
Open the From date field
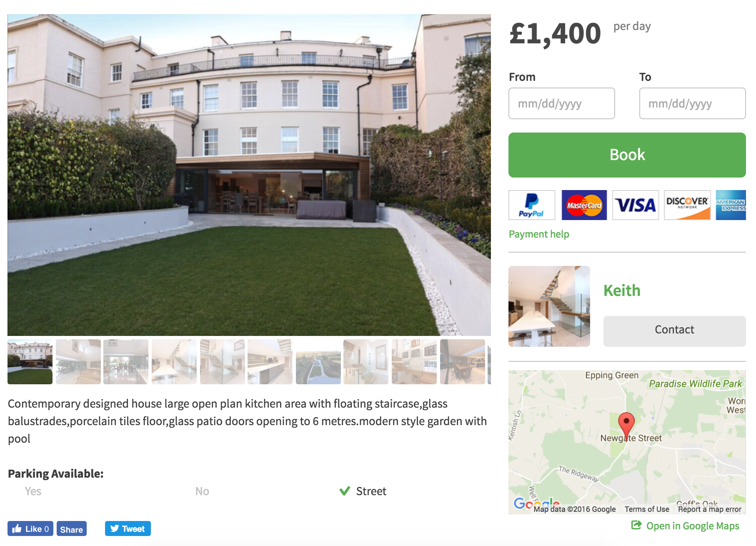tap(562, 103)
